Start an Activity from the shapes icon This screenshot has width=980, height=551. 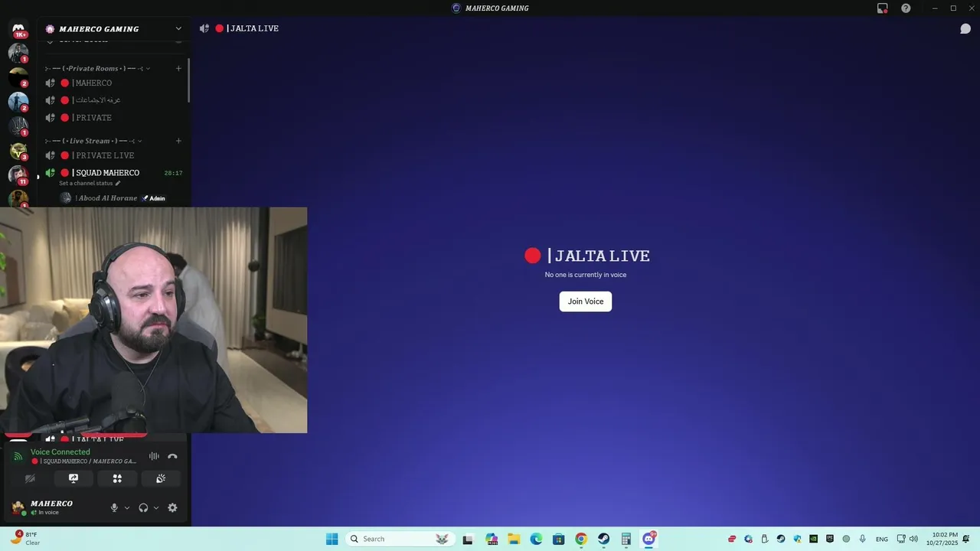(x=117, y=478)
